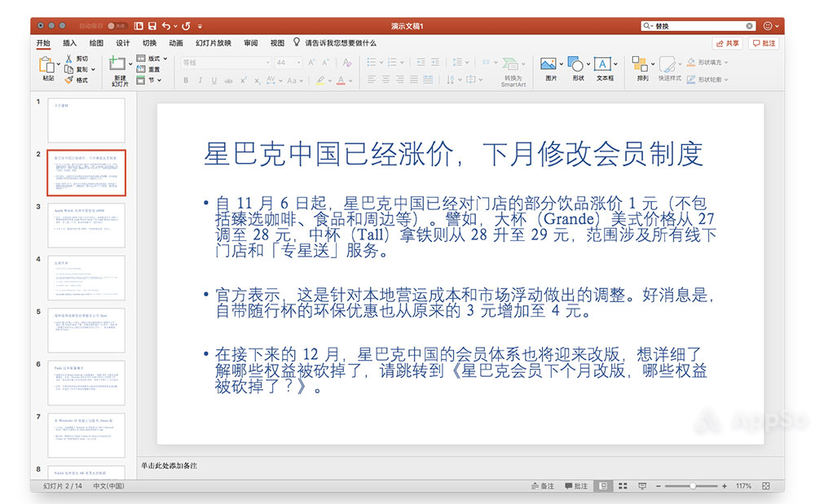The height and width of the screenshot is (504, 815).
Task: Click the search field containing 替换
Action: pyautogui.click(x=698, y=26)
